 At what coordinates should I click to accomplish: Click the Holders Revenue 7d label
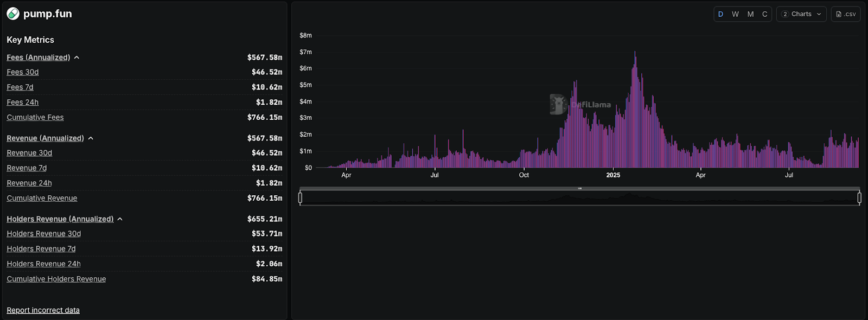point(41,249)
